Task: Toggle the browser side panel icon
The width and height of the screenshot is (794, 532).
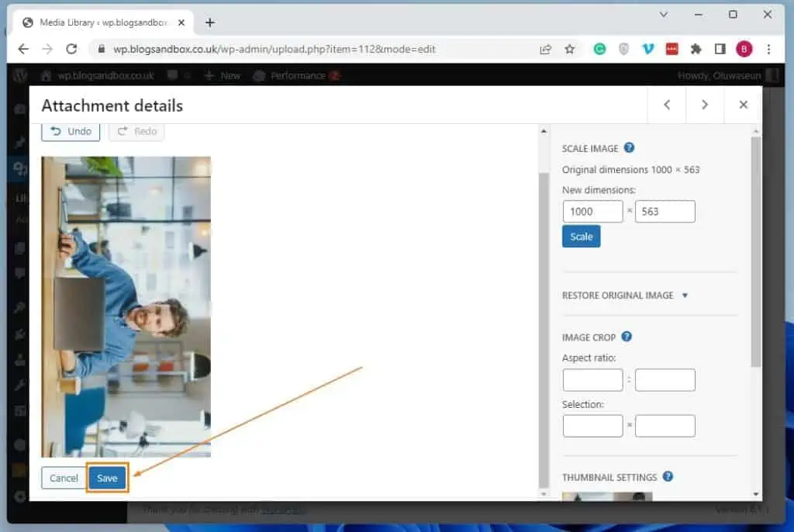Action: (720, 49)
